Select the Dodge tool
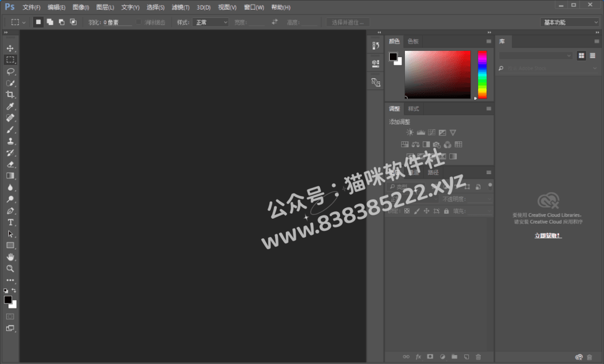 click(x=10, y=199)
